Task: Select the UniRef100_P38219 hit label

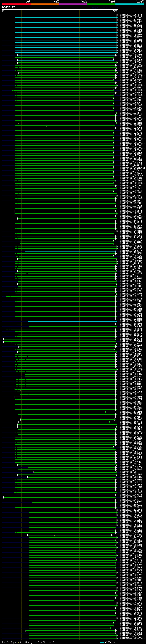Action: click(131, 507)
